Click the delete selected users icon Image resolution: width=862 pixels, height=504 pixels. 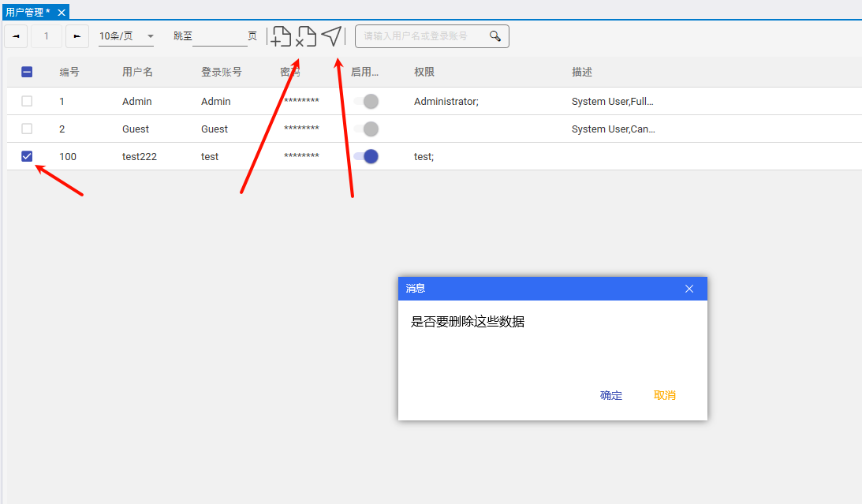click(306, 36)
